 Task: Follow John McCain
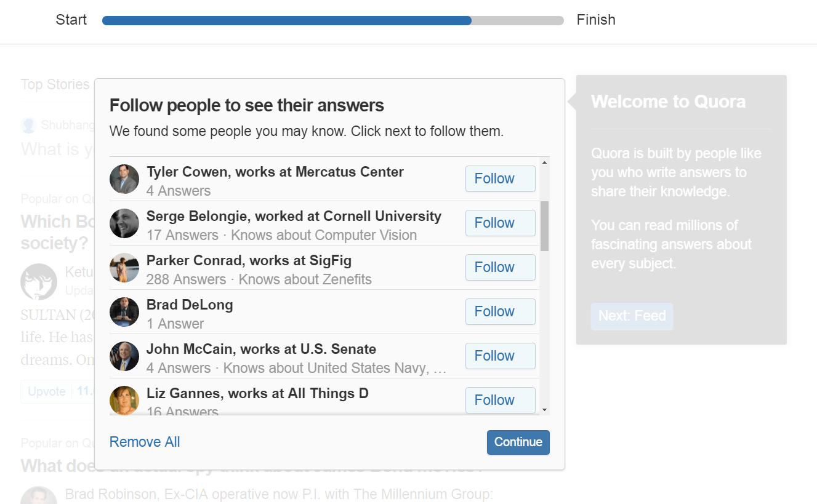501,356
